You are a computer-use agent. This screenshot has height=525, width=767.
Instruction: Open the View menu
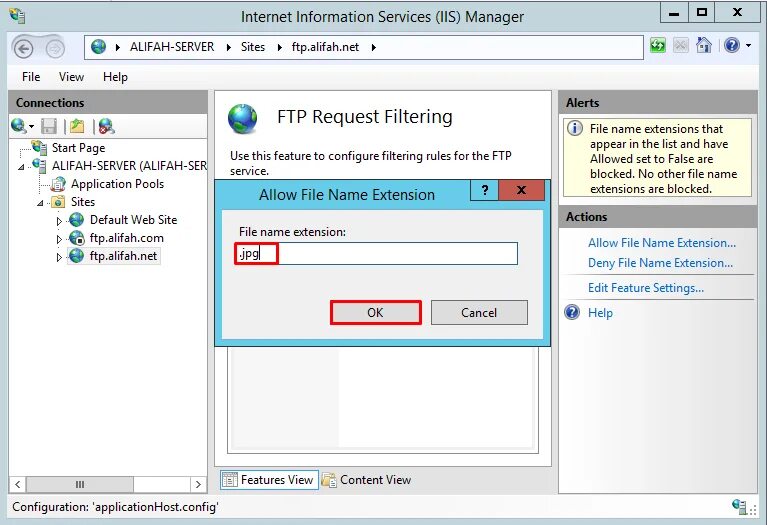(71, 77)
